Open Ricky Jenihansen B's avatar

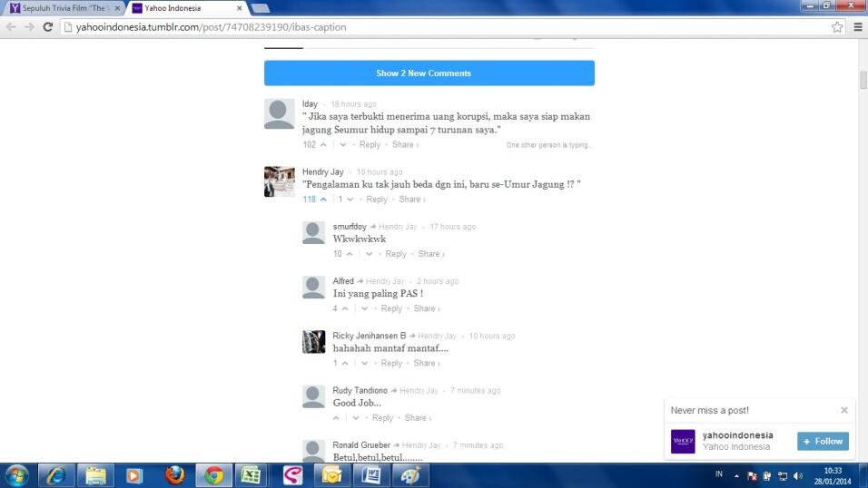click(313, 342)
